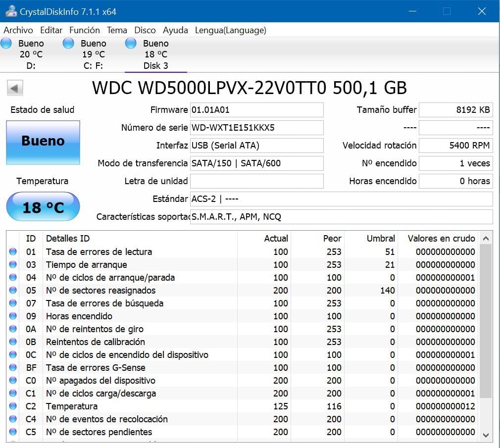Click status orb of row 0A reintentos de giro

coord(13,329)
